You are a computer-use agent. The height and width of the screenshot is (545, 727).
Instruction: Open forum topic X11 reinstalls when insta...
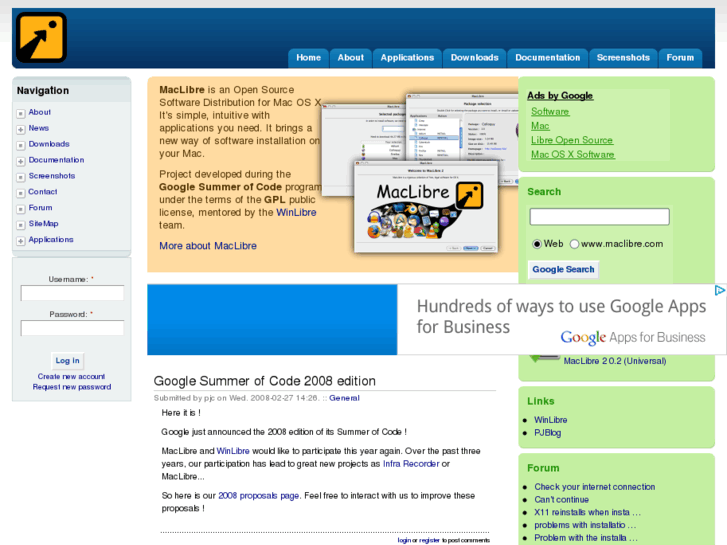[587, 512]
